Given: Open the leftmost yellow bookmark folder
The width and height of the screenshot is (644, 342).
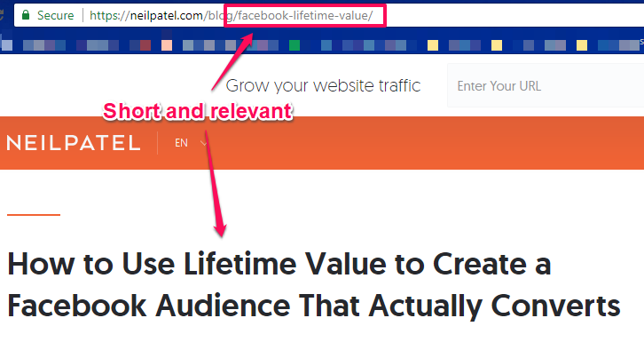Looking at the screenshot, I should (x=433, y=44).
